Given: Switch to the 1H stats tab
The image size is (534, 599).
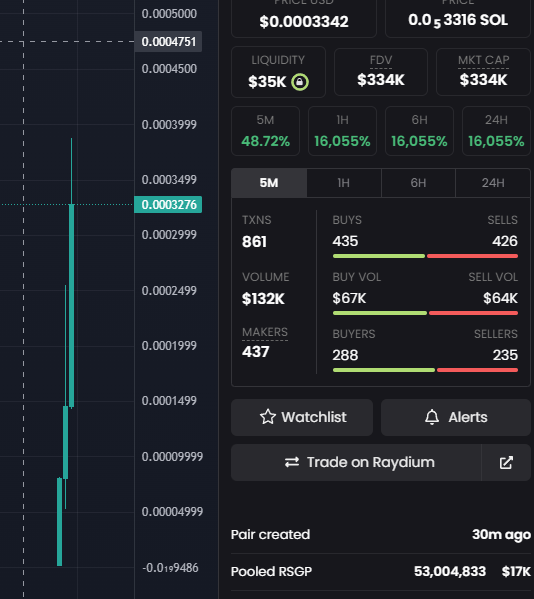Looking at the screenshot, I should pyautogui.click(x=344, y=183).
